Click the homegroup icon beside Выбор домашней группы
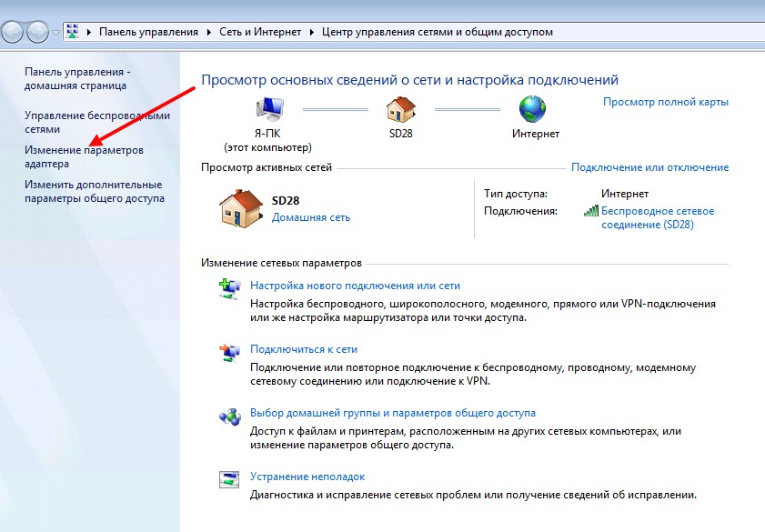This screenshot has width=765, height=532. [228, 418]
